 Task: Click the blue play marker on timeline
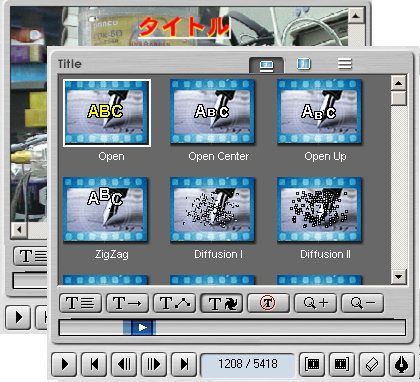(x=143, y=328)
